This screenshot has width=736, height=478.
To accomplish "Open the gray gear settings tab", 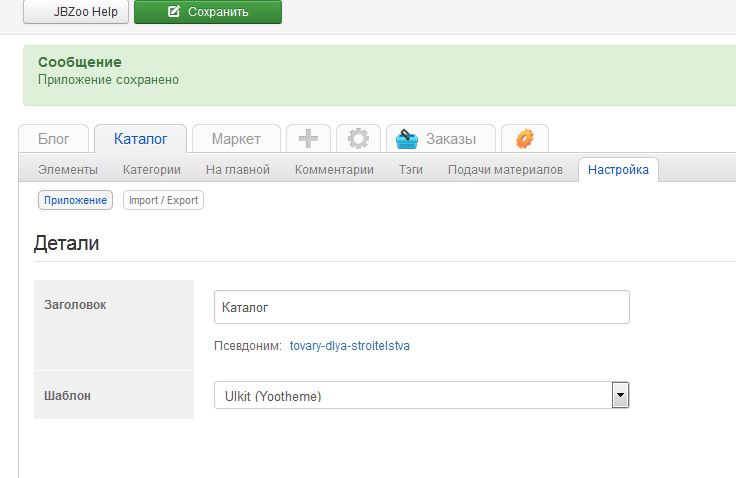I will [x=358, y=139].
